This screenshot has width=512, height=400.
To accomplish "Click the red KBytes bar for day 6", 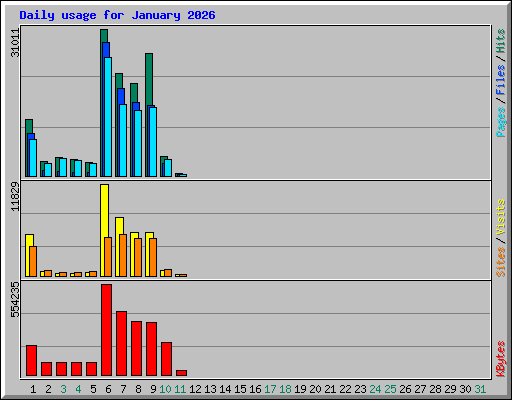I will (x=106, y=330).
